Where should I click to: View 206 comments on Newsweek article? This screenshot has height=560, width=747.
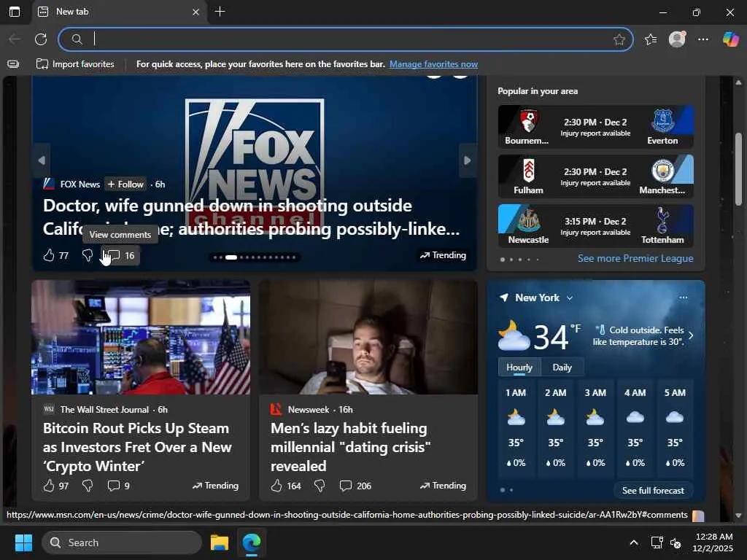pos(355,486)
